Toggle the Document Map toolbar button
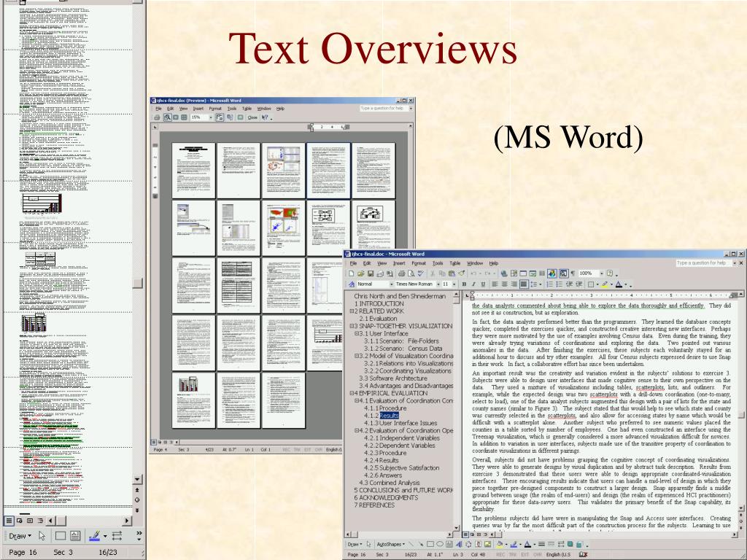 coord(564,274)
